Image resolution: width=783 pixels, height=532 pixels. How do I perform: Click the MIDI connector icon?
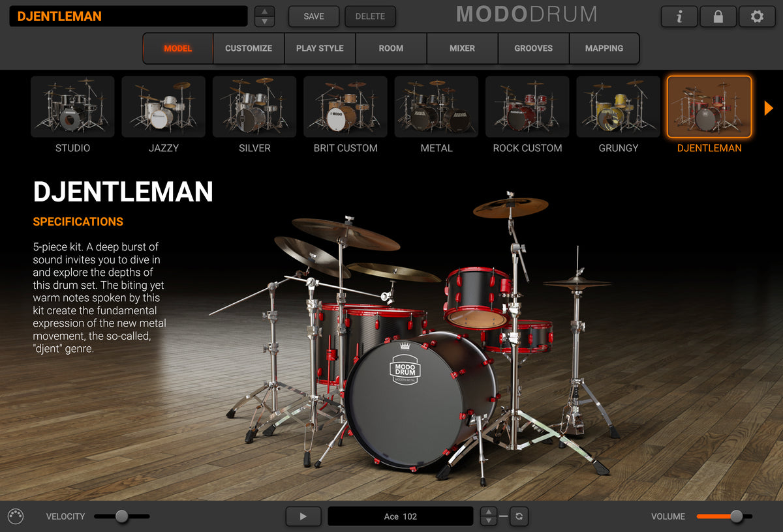coord(16,516)
